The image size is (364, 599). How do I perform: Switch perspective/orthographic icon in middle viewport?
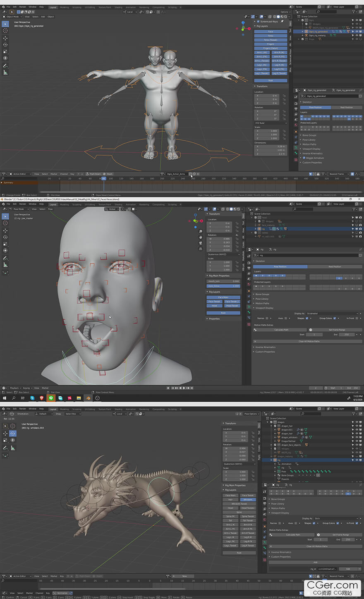click(201, 249)
